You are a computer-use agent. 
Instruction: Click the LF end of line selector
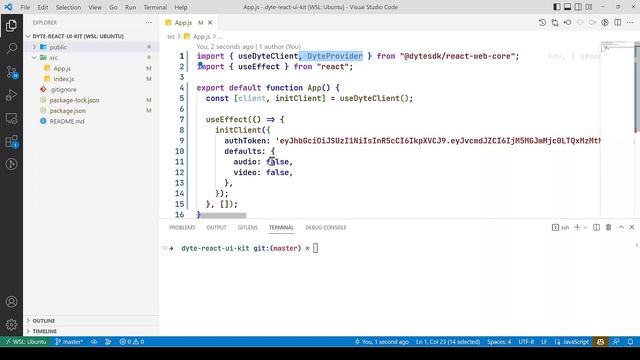click(544, 342)
